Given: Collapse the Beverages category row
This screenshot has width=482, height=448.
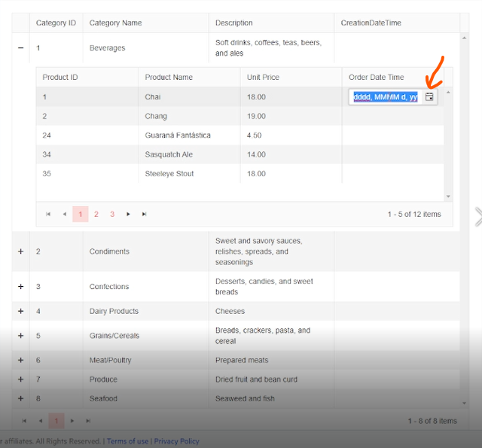Looking at the screenshot, I should [x=20, y=48].
